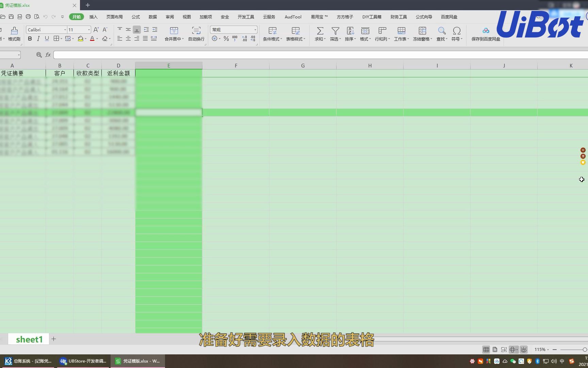588x368 pixels.
Task: Click the red font color swatch
Action: click(x=92, y=39)
